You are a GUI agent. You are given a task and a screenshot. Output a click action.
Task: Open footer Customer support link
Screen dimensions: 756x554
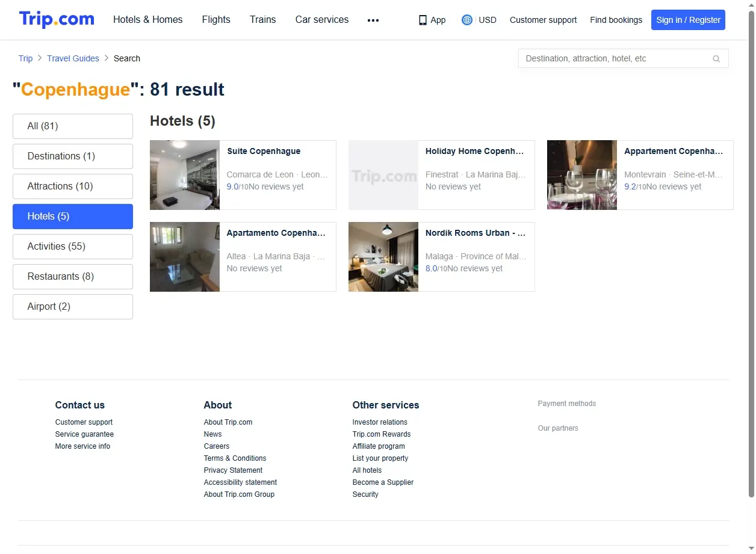[84, 422]
